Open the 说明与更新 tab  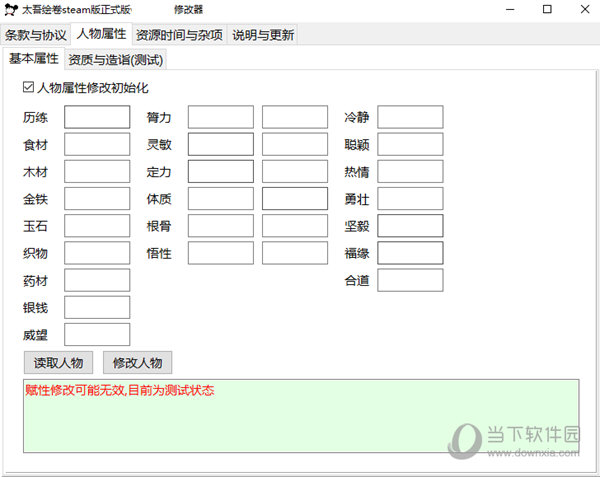pyautogui.click(x=263, y=35)
